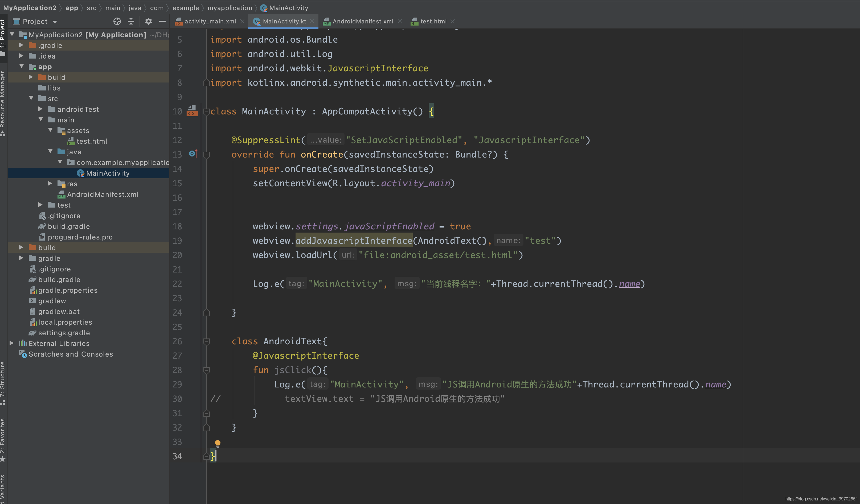This screenshot has height=504, width=860.
Task: Click the locate-in-project target icon
Action: (117, 22)
